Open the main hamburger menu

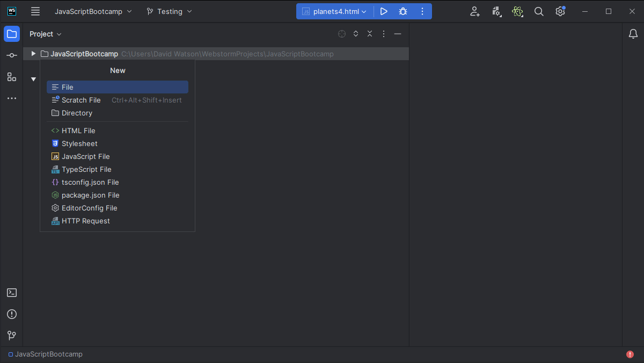click(x=35, y=11)
